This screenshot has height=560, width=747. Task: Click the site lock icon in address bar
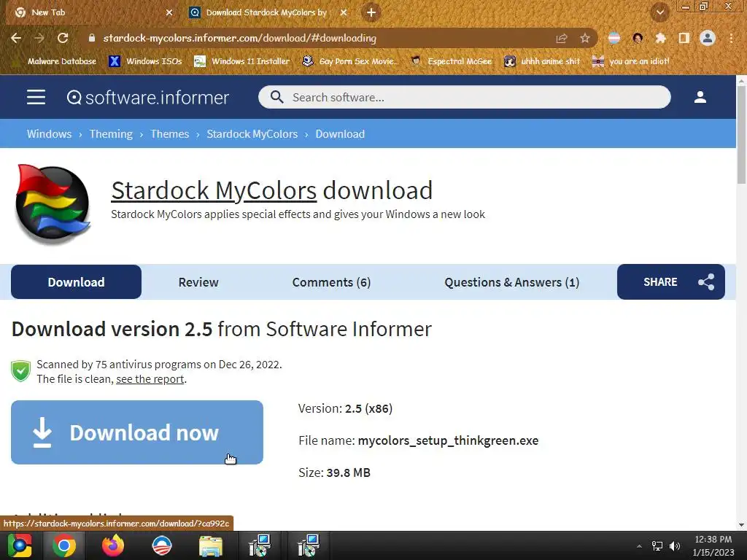pos(92,38)
